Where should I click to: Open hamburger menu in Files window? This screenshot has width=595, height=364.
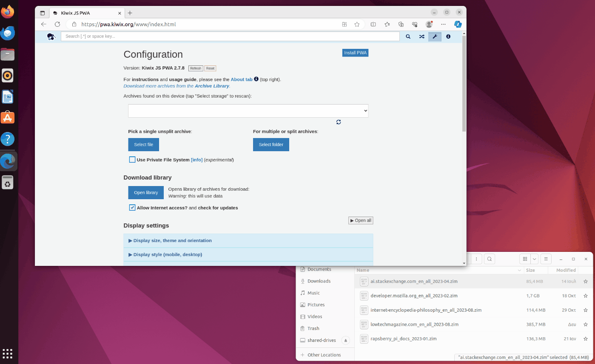coord(546,259)
